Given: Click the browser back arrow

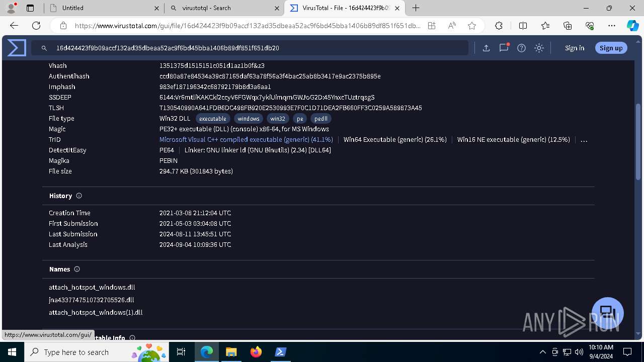Looking at the screenshot, I should [x=14, y=26].
